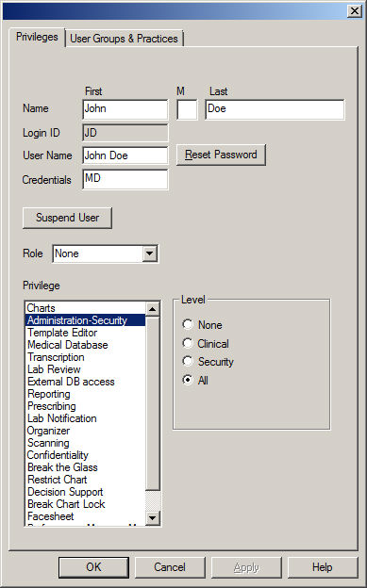367x588 pixels.
Task: Select Break the Glass privilege
Action: tap(85, 467)
